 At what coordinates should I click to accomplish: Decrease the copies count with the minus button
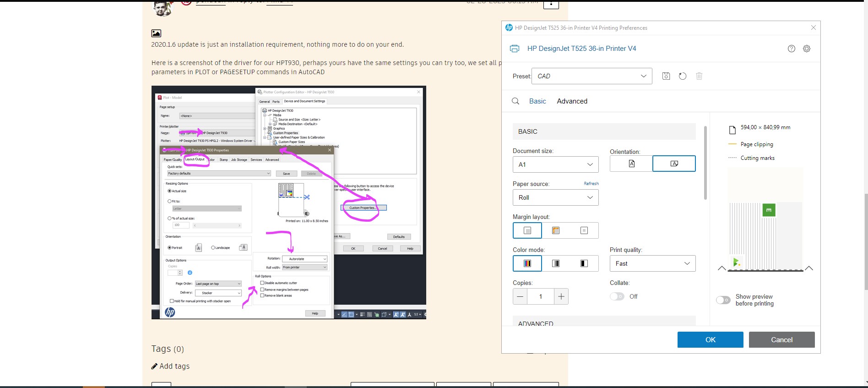(x=520, y=296)
